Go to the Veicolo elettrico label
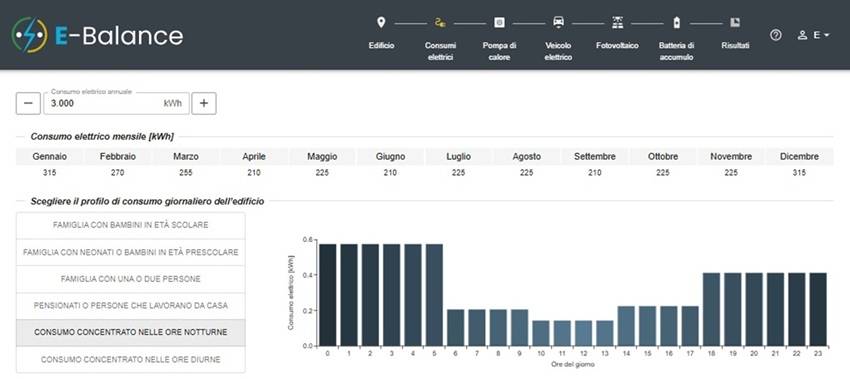 558,52
